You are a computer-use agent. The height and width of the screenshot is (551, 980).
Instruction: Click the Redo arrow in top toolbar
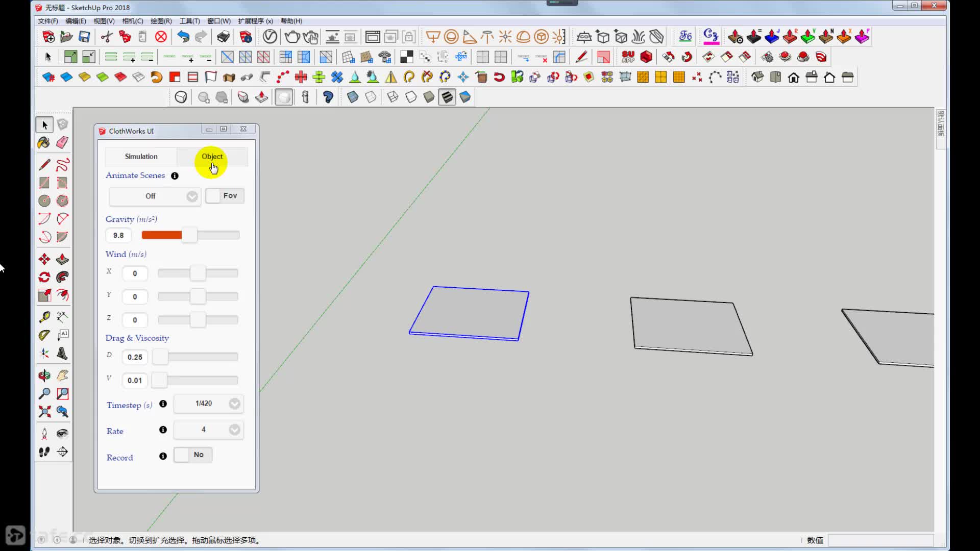[201, 37]
